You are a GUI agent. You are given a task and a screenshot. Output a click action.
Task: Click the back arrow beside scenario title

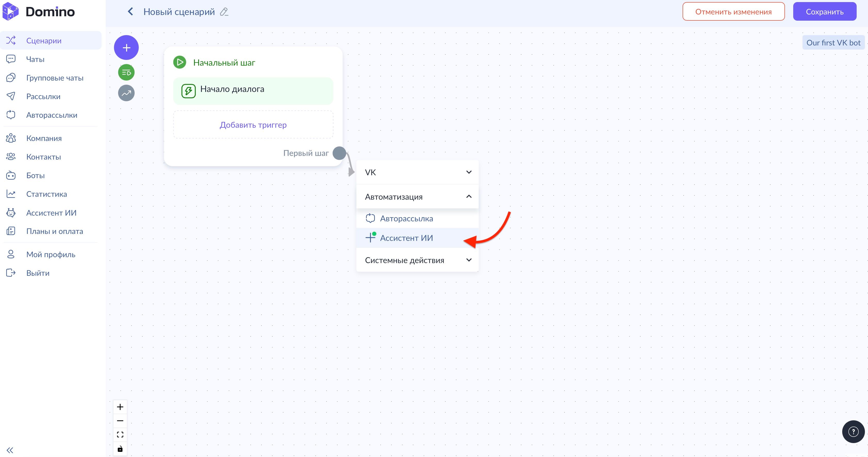tap(130, 12)
